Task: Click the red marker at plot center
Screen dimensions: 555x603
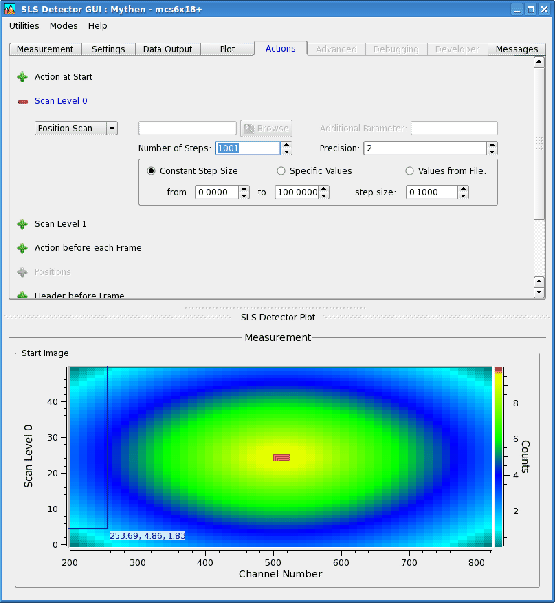Action: 281,457
